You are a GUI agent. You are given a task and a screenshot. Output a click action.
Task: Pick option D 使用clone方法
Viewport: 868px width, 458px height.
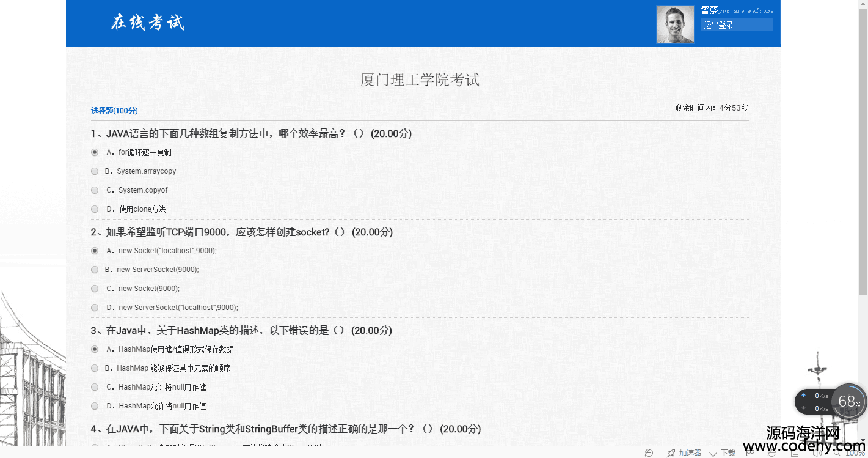tap(95, 209)
